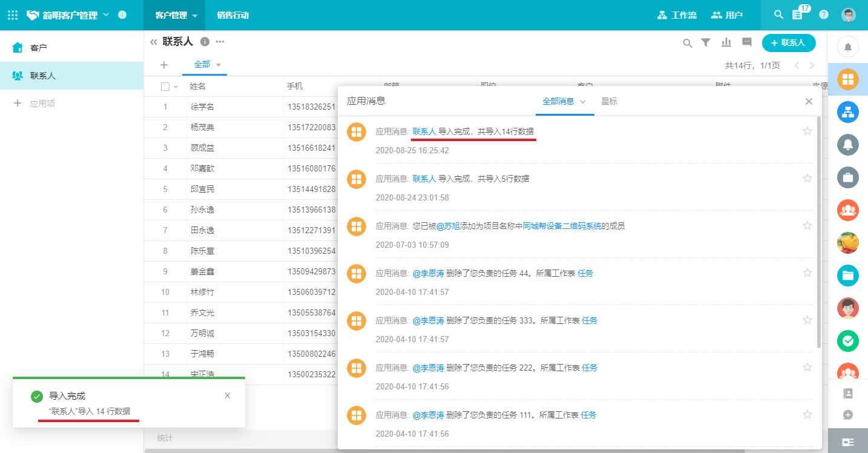
Task: Star the 导入14行数据 message
Action: (x=807, y=131)
